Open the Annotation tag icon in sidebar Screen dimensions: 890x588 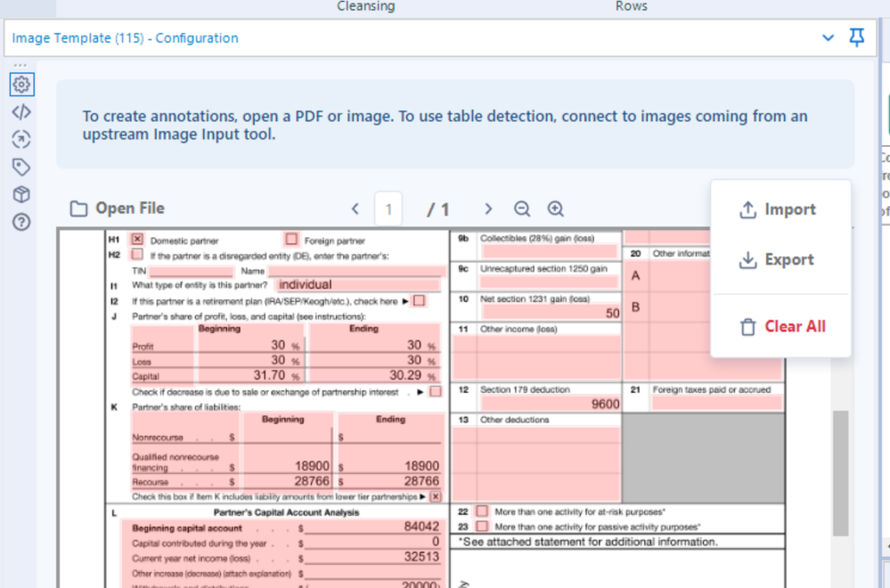point(21,167)
